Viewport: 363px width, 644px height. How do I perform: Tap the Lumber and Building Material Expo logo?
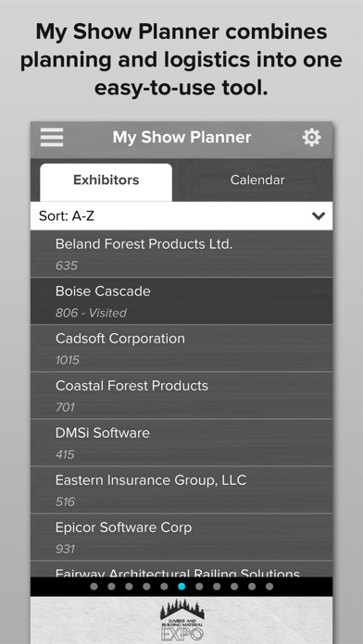[181, 620]
